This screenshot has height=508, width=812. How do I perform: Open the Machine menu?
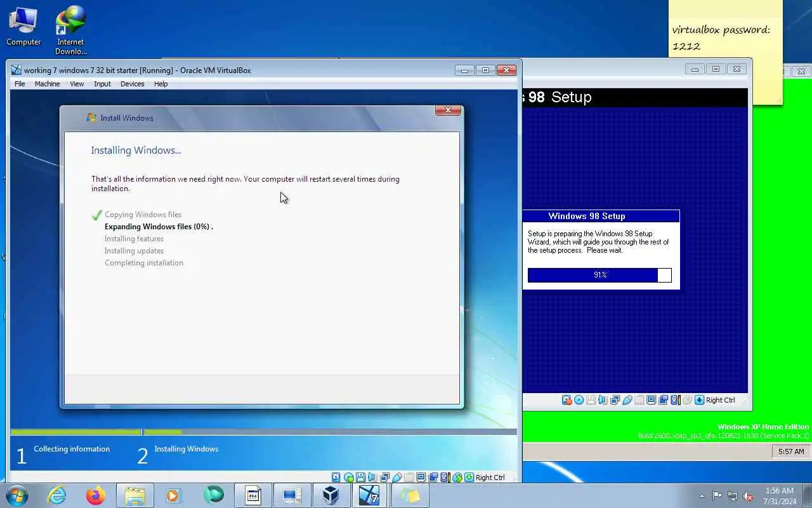click(x=47, y=84)
